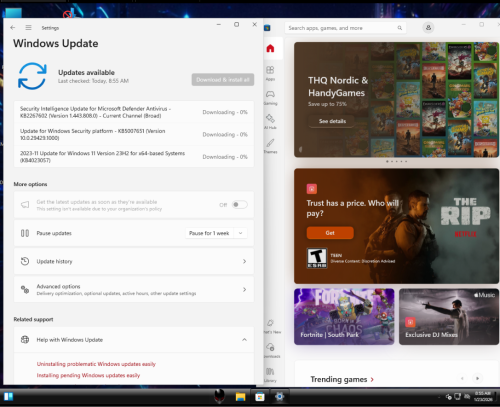The image size is (500, 407).
Task: Open the AI Hub sidebar icon
Action: coord(270,121)
